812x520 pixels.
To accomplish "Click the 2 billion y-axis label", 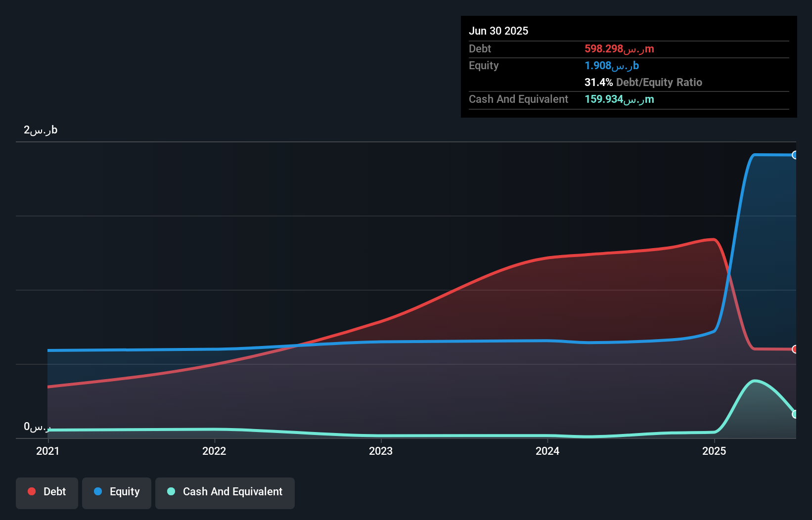I will point(41,130).
